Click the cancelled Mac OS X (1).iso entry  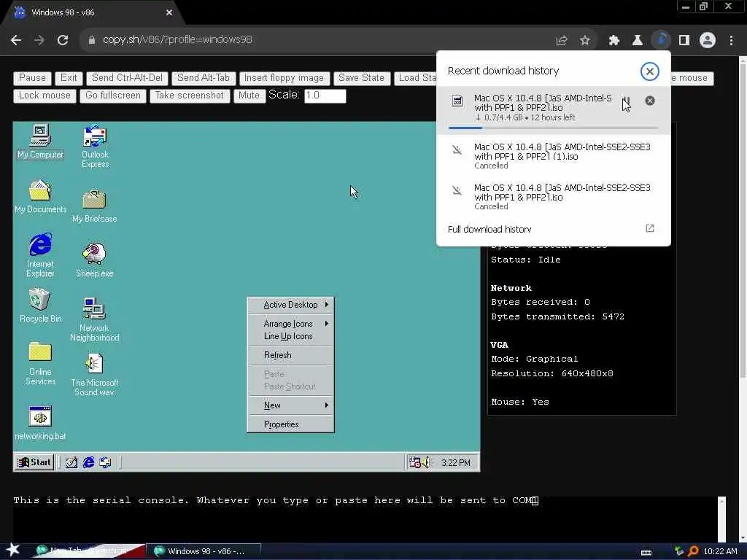click(x=553, y=155)
